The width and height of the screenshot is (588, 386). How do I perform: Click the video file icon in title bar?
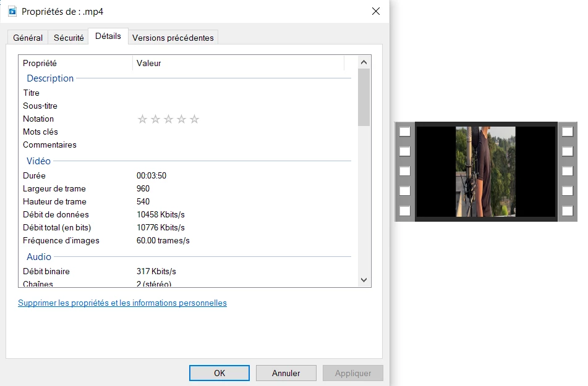pos(12,11)
